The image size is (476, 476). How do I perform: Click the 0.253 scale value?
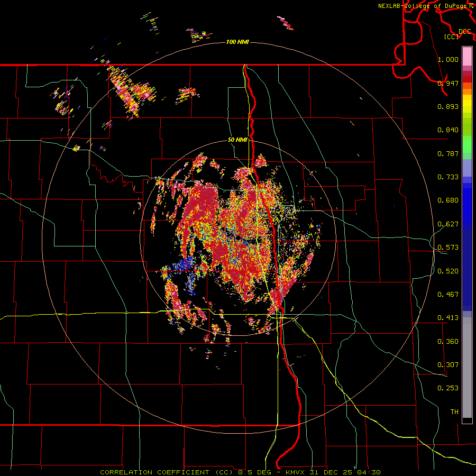coord(448,388)
